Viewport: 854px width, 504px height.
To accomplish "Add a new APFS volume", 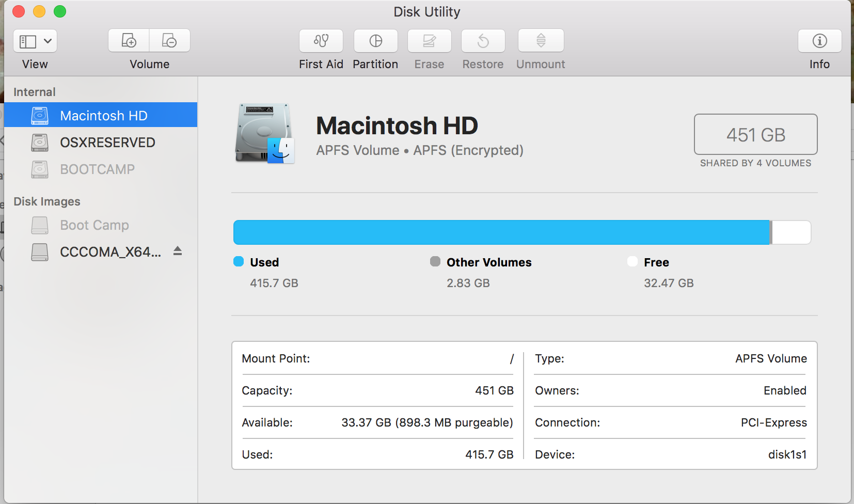I will point(129,40).
